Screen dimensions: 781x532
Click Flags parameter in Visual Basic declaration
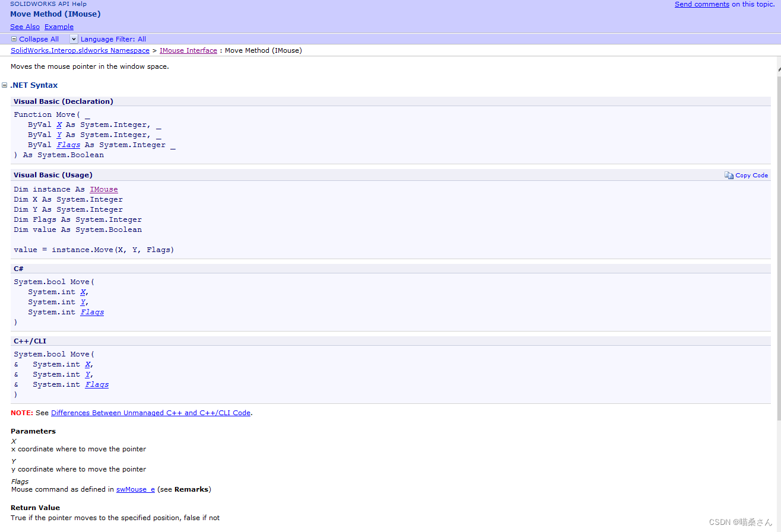tap(68, 145)
